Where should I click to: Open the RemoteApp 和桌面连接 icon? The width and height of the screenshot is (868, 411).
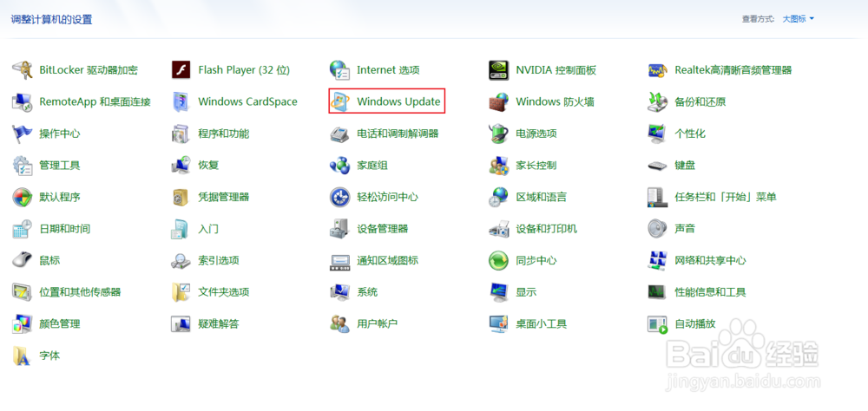[x=23, y=101]
